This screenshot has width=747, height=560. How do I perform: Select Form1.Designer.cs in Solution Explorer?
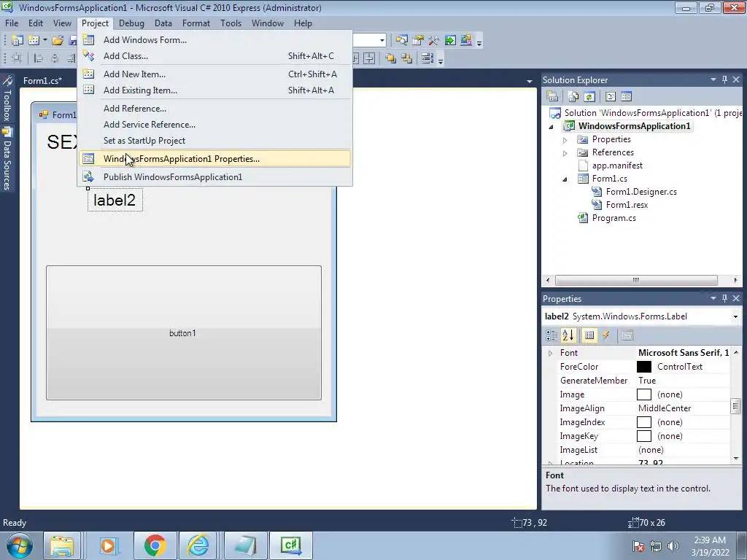pos(641,192)
